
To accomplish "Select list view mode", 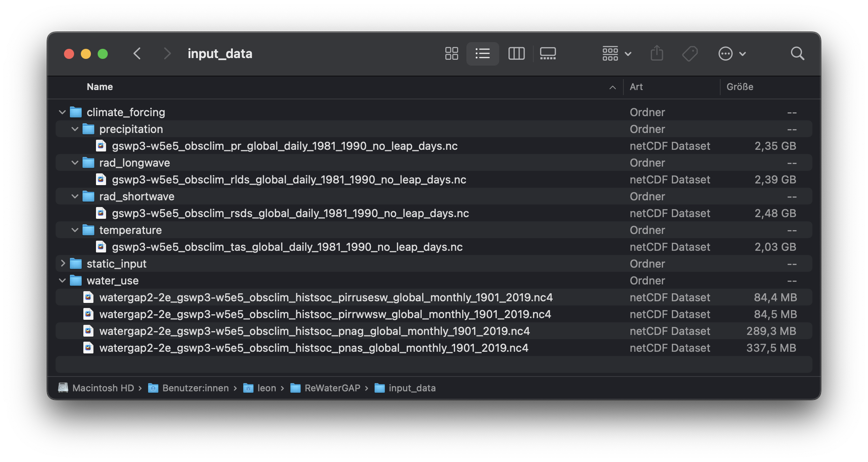I will coord(482,53).
